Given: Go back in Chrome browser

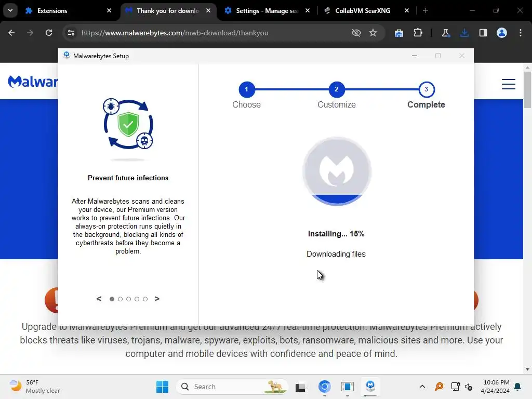Looking at the screenshot, I should click(11, 33).
